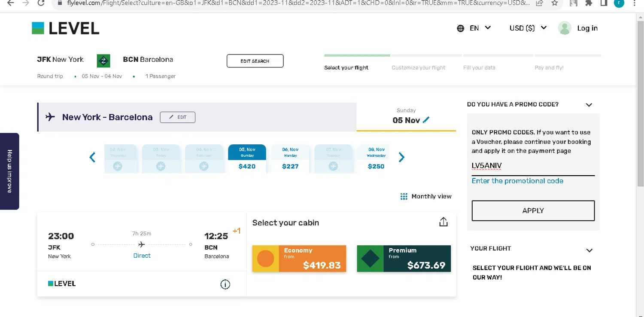Click the '7h 25m' duration text
The width and height of the screenshot is (644, 317).
tap(142, 234)
